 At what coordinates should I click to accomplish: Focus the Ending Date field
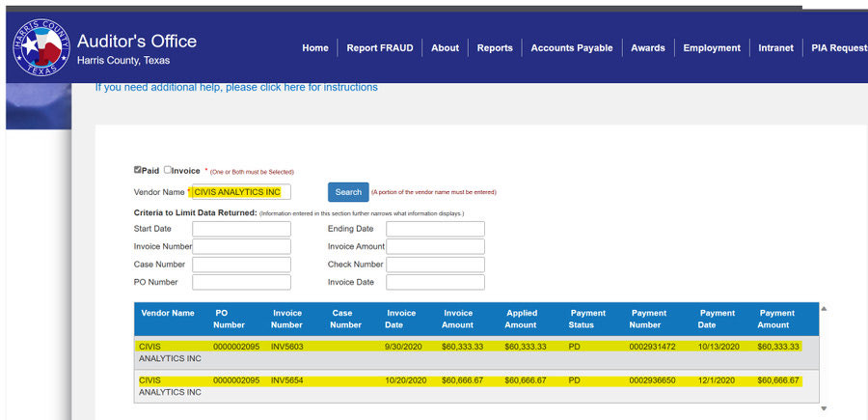coord(435,229)
